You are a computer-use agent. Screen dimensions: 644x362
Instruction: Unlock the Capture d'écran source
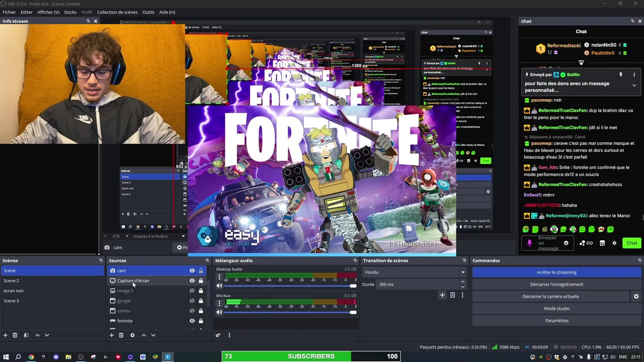pyautogui.click(x=201, y=281)
